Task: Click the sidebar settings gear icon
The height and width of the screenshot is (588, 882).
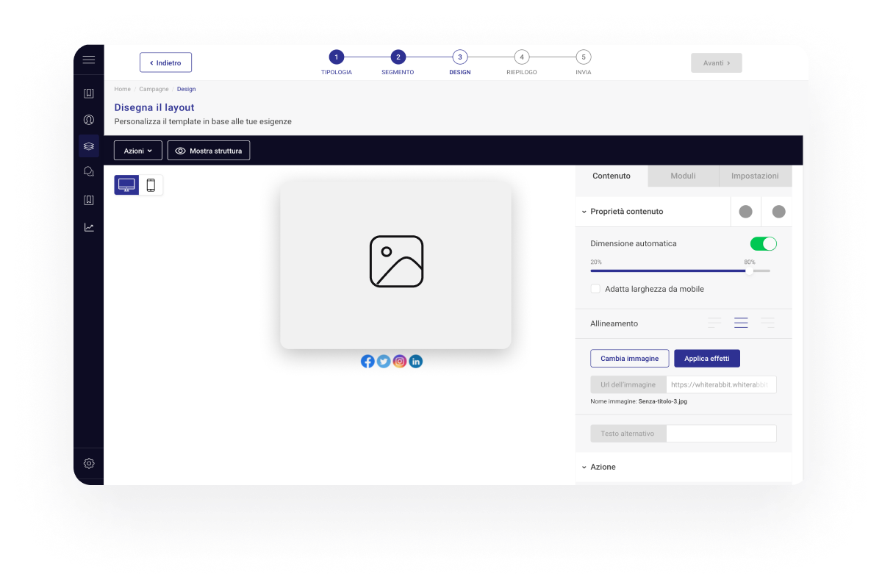Action: 89,464
